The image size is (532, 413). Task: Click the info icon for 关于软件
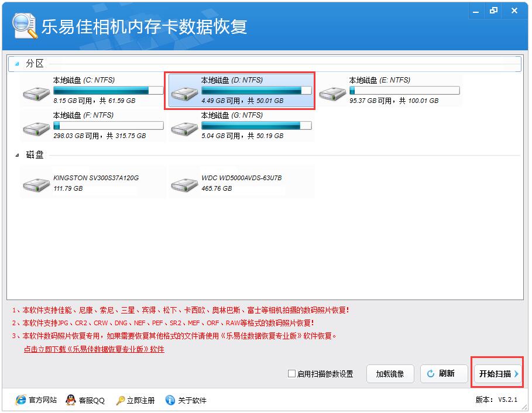tap(170, 400)
